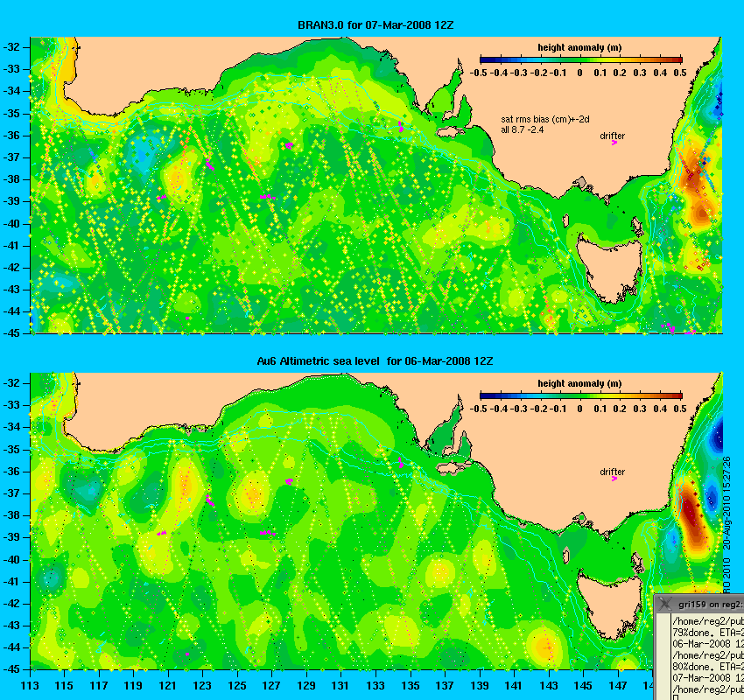Click latitude label '-40' of bottom plot

pos(12,560)
